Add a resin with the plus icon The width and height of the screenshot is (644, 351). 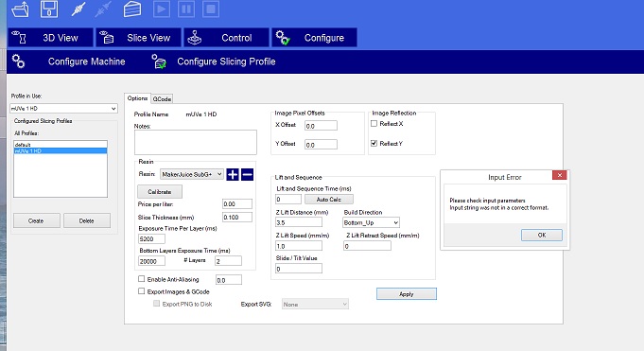click(x=233, y=174)
